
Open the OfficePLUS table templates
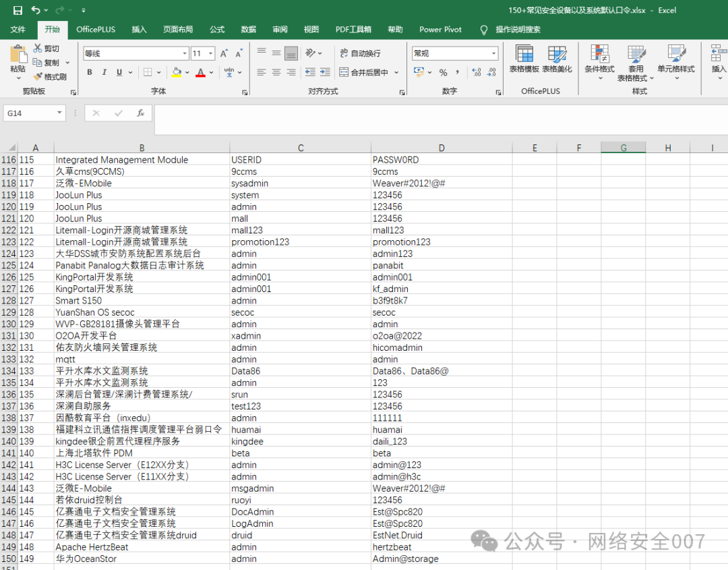click(x=524, y=59)
